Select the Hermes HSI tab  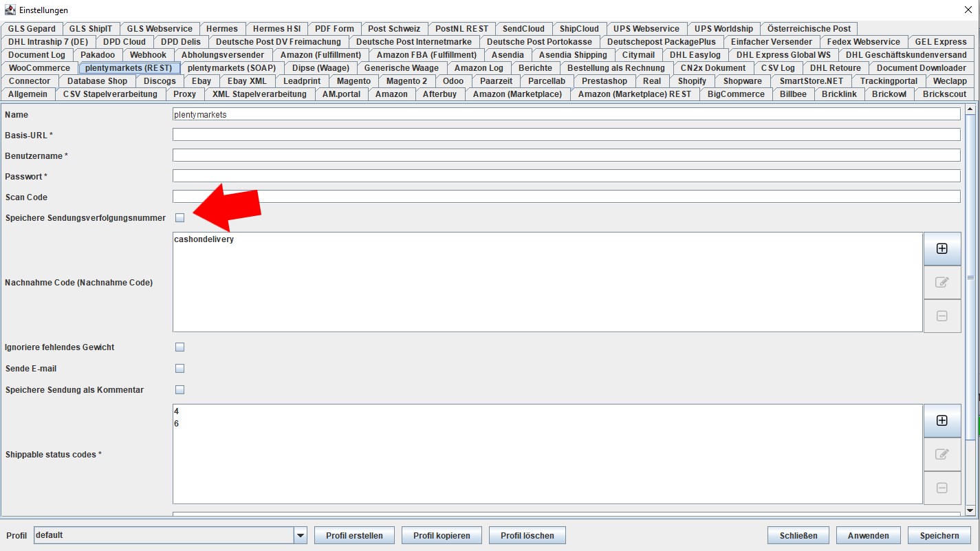coord(276,29)
